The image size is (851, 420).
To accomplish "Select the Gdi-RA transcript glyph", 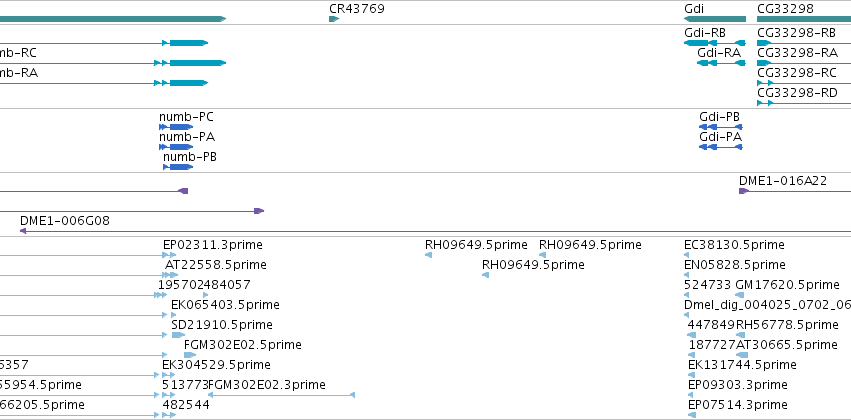I will tap(721, 63).
